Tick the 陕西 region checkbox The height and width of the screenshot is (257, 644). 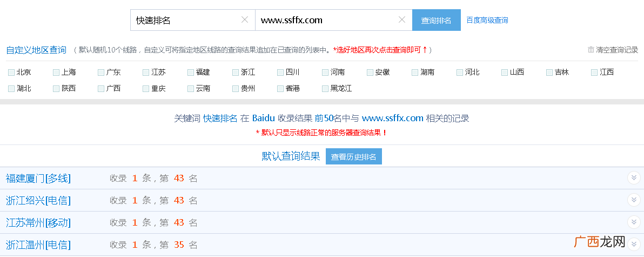pyautogui.click(x=56, y=89)
